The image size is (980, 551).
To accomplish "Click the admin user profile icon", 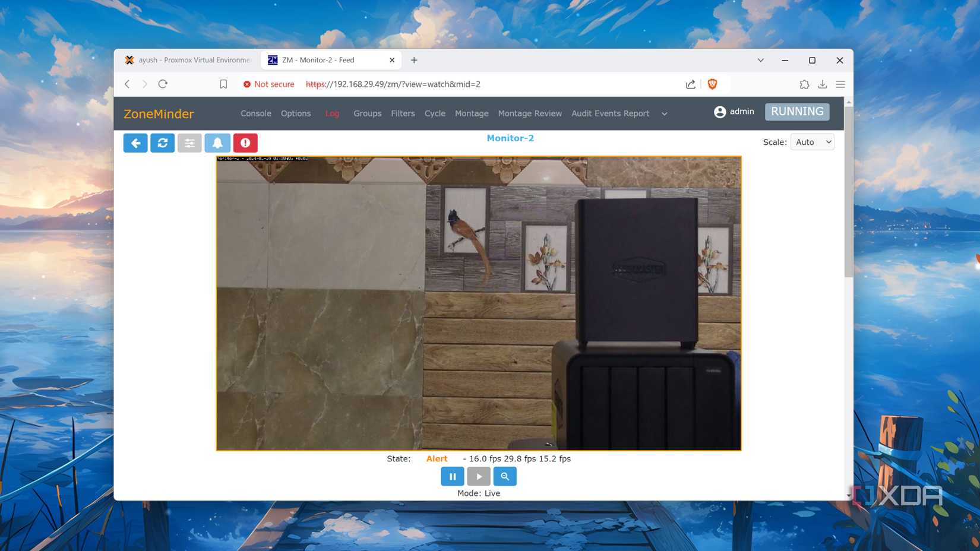I will (x=719, y=112).
